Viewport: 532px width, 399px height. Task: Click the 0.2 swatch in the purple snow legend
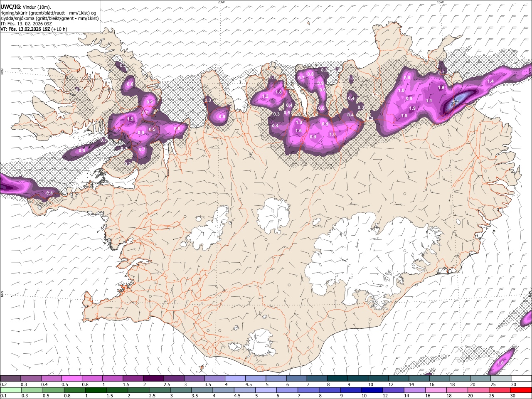(10, 379)
